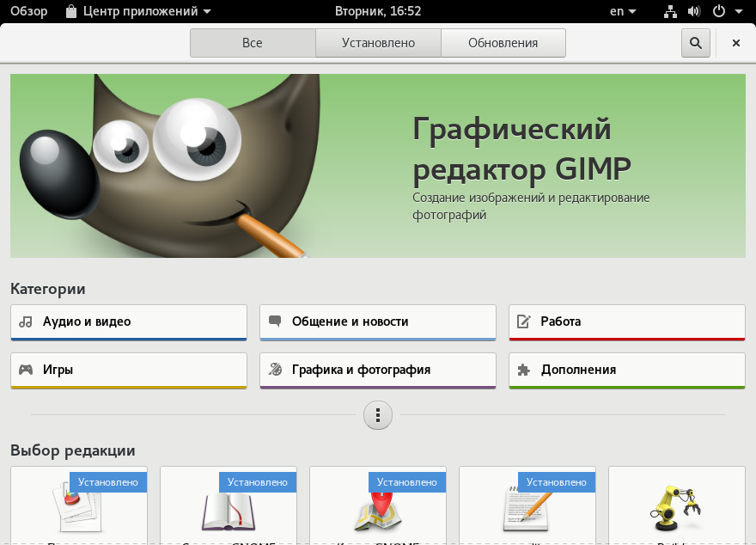Screen dimensions: 756x545
Task: Open the Центр приложений app menu
Action: [139, 11]
